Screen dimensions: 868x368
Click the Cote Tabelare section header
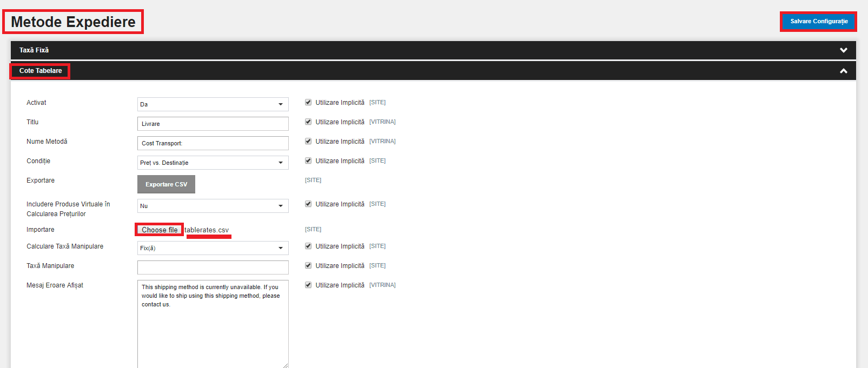tap(433, 71)
